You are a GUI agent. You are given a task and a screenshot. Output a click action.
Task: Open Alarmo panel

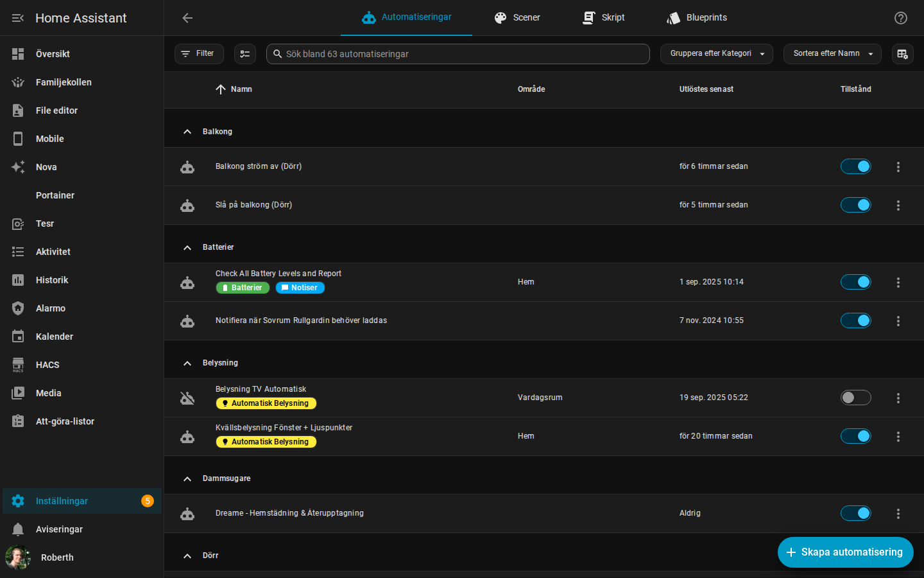coord(82,308)
